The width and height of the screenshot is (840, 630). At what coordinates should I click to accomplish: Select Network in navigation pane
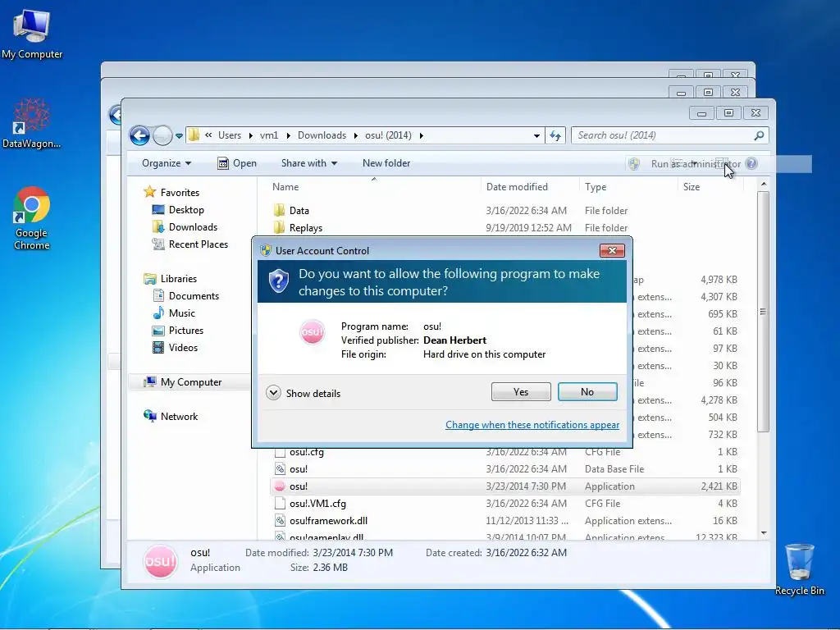point(171,416)
